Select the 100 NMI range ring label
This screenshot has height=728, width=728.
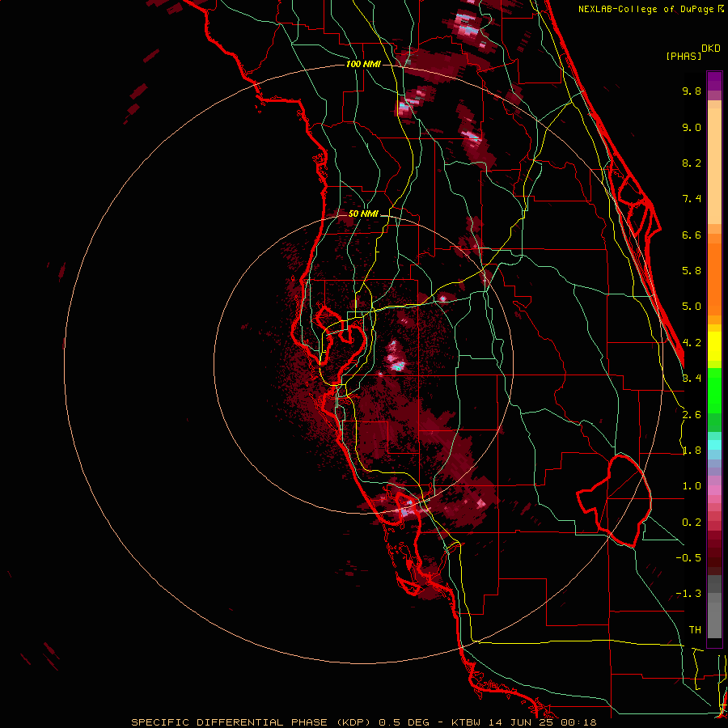(363, 64)
